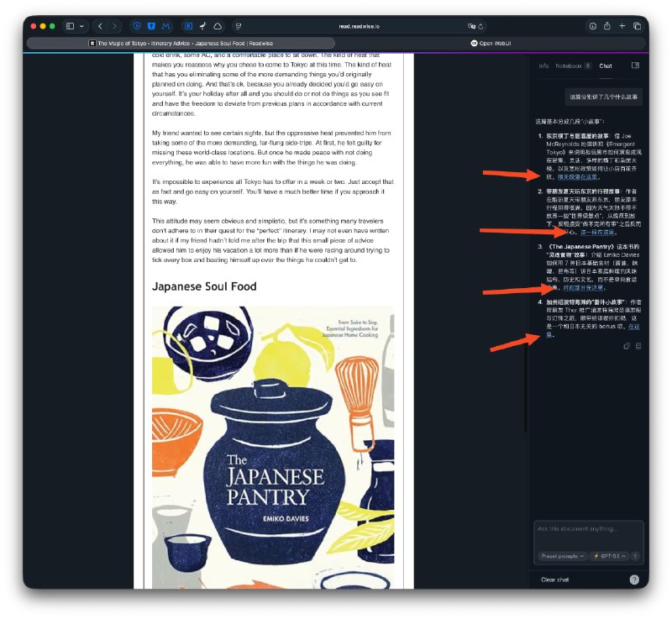Click the shield extension icon in the toolbar
This screenshot has width=672, height=619.
[135, 26]
